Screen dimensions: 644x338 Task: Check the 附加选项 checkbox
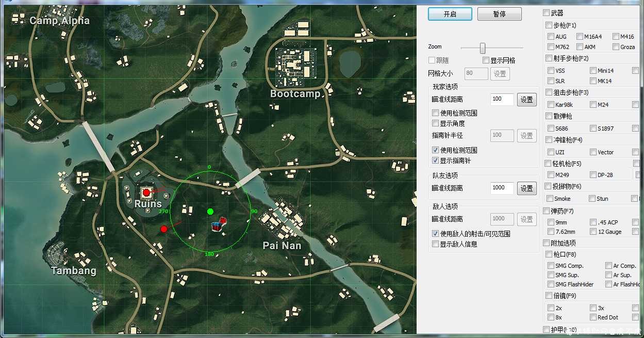click(546, 243)
